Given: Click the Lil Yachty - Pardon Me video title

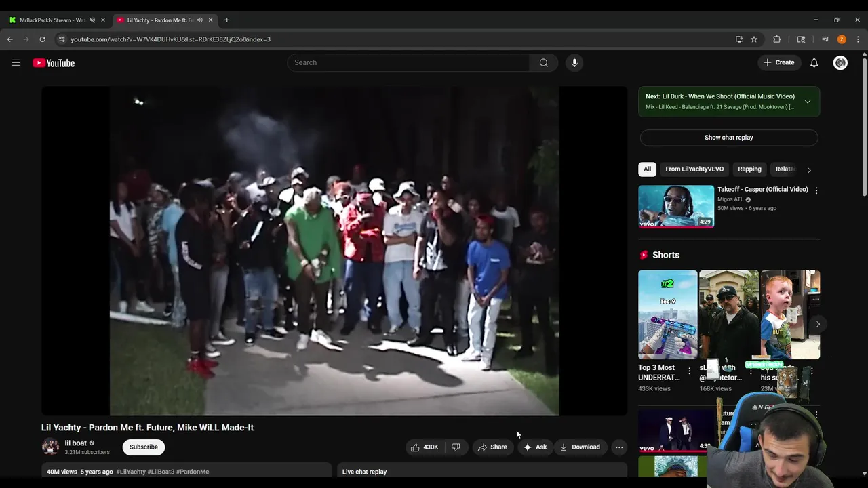Looking at the screenshot, I should pyautogui.click(x=148, y=428).
